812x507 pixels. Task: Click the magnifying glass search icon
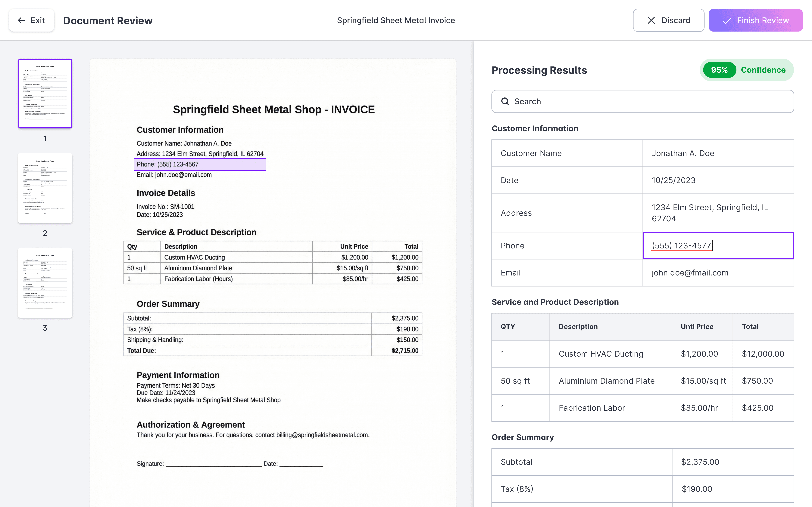(505, 101)
